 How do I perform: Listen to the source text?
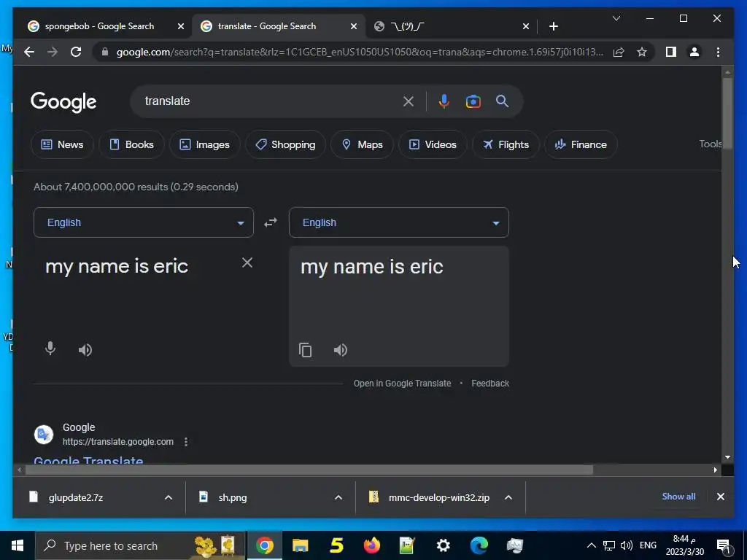point(85,350)
